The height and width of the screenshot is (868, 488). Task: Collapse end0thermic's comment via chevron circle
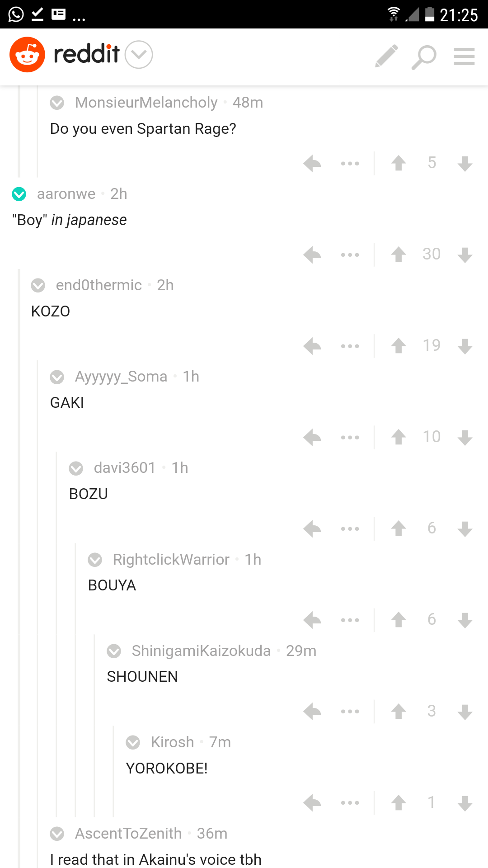38,285
